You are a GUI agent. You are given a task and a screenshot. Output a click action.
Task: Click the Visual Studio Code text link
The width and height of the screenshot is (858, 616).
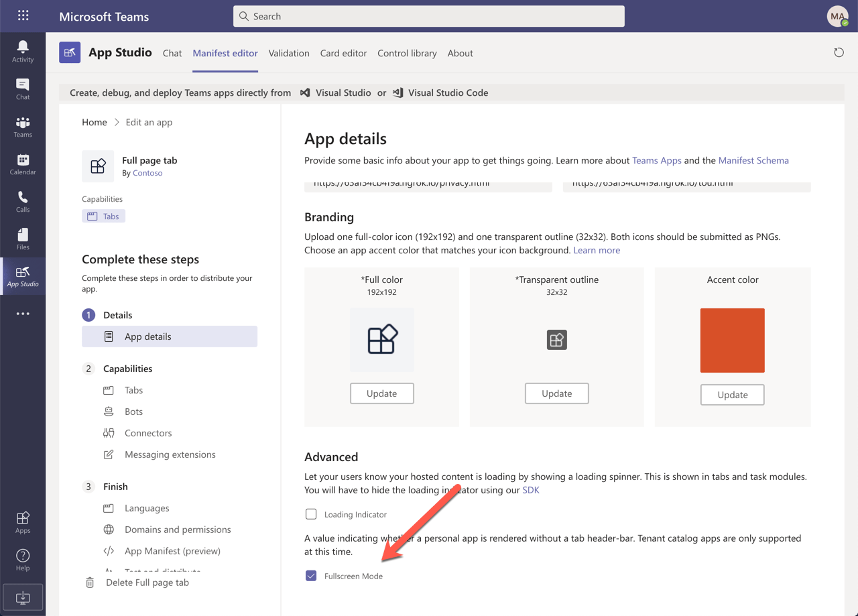click(448, 93)
